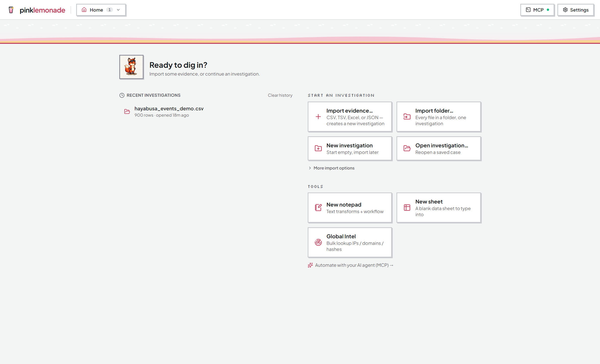
Task: Start a New investigation
Action: tap(350, 148)
